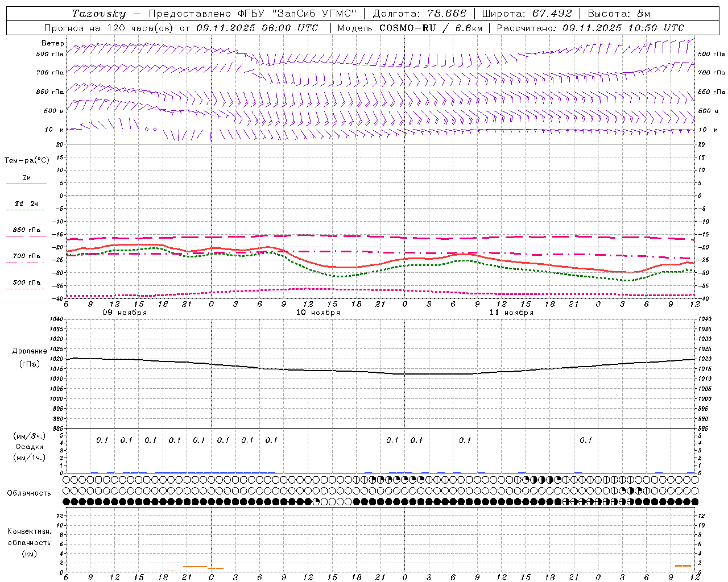Select the model name COSMO-RU / 6.6км
The width and height of the screenshot is (728, 582).
click(x=431, y=28)
